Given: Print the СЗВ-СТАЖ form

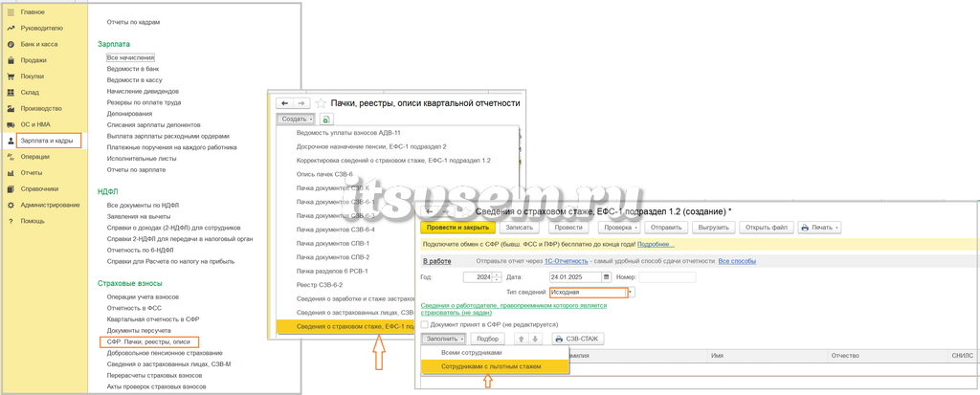Looking at the screenshot, I should coord(578,339).
